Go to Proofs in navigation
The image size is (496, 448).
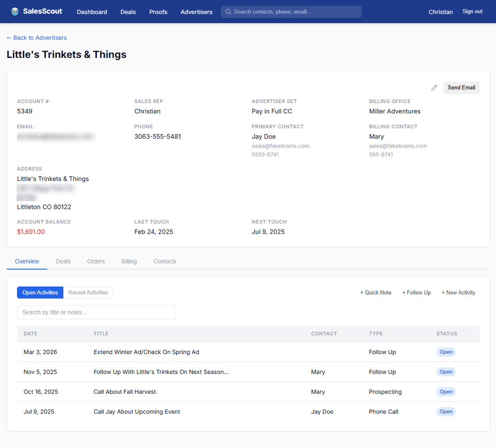pyautogui.click(x=158, y=12)
